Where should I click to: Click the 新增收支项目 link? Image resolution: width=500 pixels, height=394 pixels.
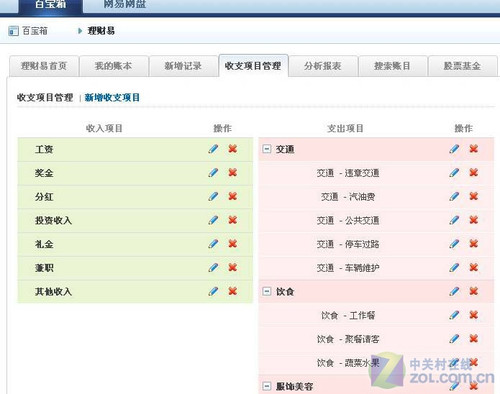click(x=112, y=98)
